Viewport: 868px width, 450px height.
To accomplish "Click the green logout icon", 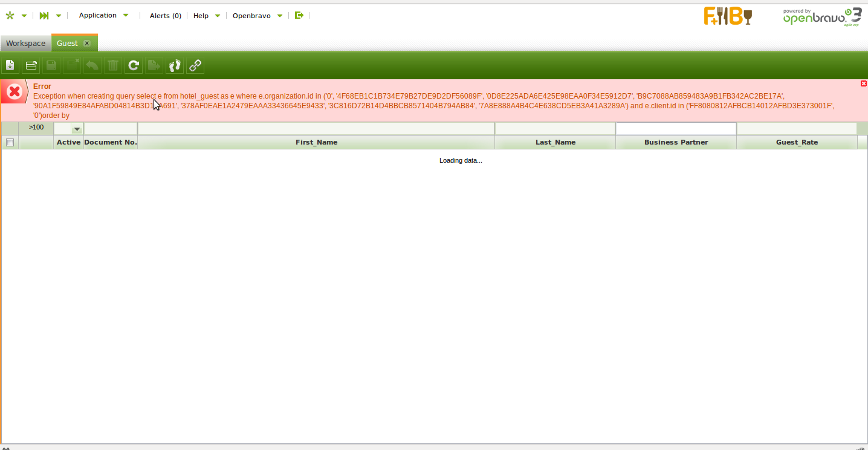I will tap(299, 15).
